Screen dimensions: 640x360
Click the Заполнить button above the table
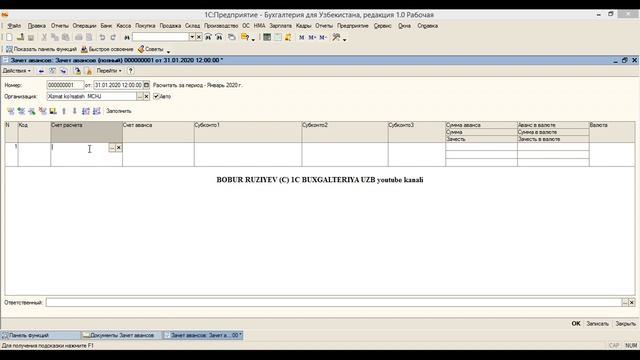tap(119, 111)
